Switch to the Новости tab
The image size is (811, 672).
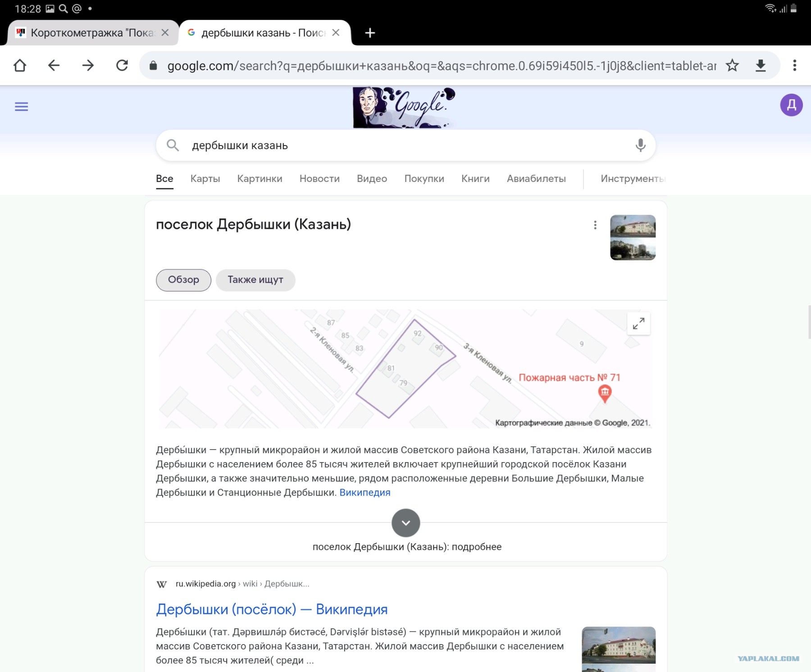coord(319,179)
